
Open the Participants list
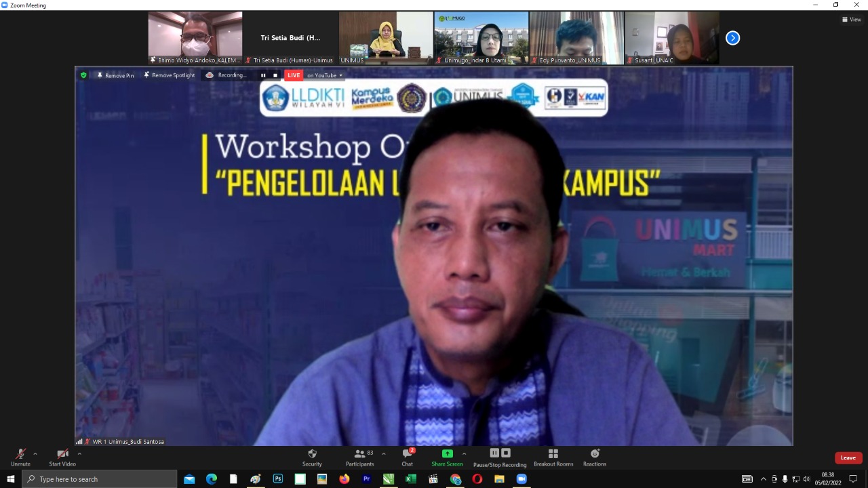(359, 457)
